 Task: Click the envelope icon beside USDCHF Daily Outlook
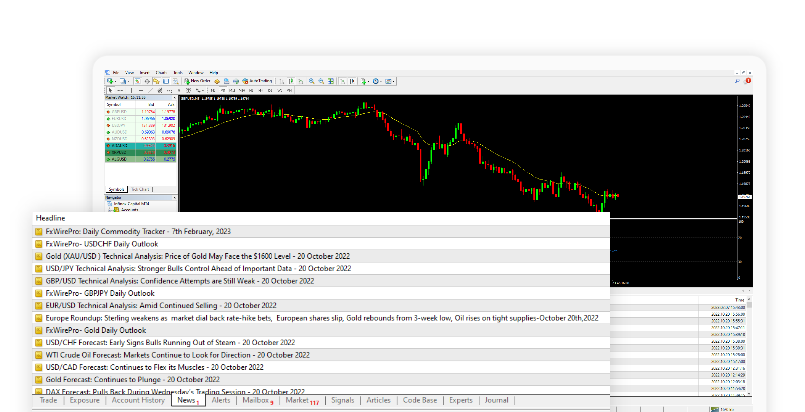[x=39, y=244]
